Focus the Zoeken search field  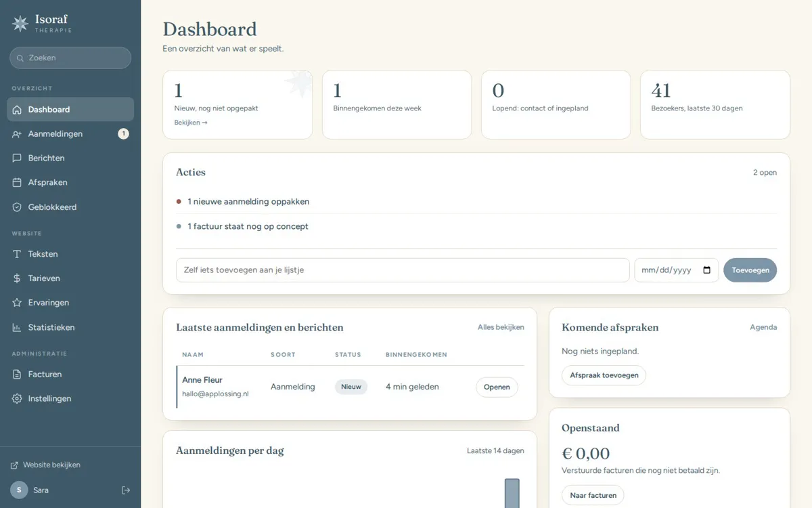click(x=70, y=58)
